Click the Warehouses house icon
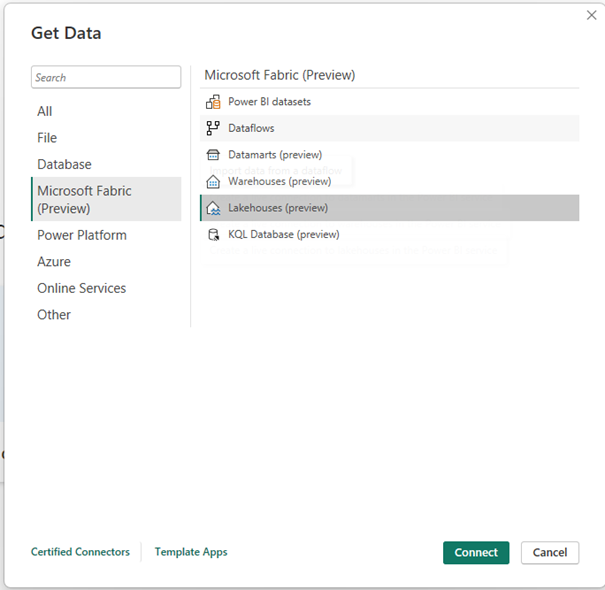The image size is (605, 590). pyautogui.click(x=213, y=181)
